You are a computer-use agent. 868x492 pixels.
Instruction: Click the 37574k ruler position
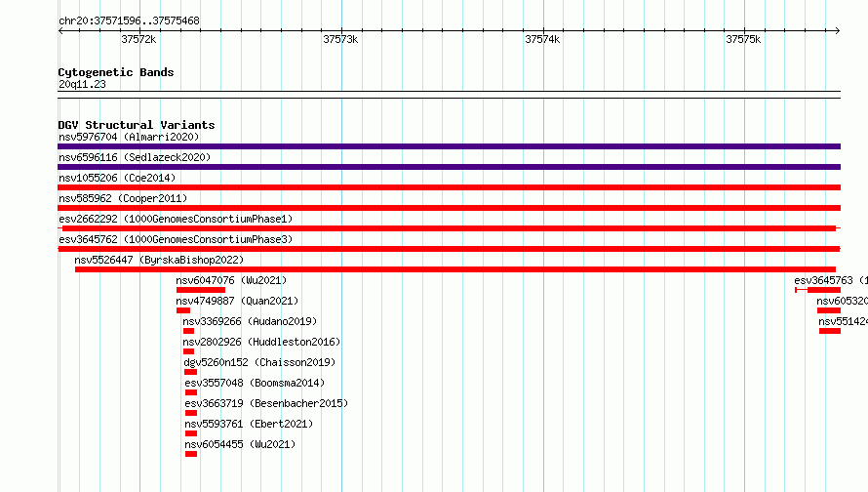point(542,39)
